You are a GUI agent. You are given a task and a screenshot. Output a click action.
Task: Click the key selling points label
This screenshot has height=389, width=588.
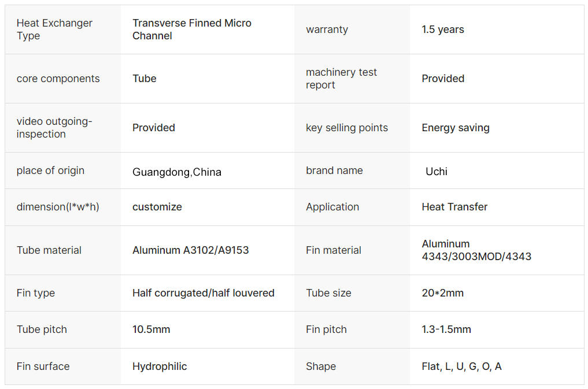click(346, 128)
